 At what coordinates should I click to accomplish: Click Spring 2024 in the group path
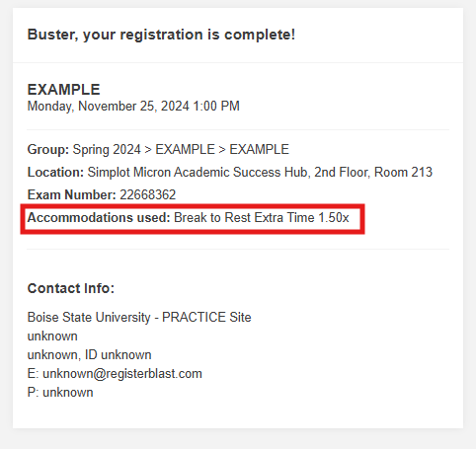click(x=107, y=150)
